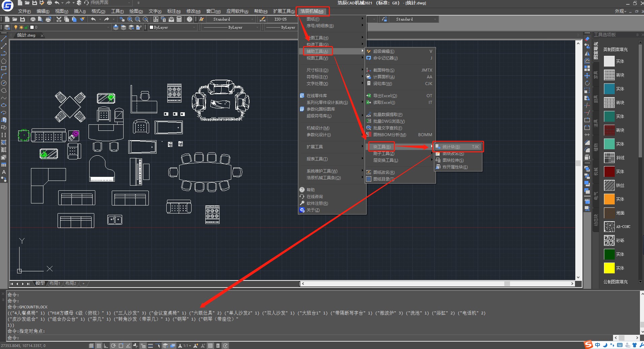Open the 文件(F) menu

(24, 11)
